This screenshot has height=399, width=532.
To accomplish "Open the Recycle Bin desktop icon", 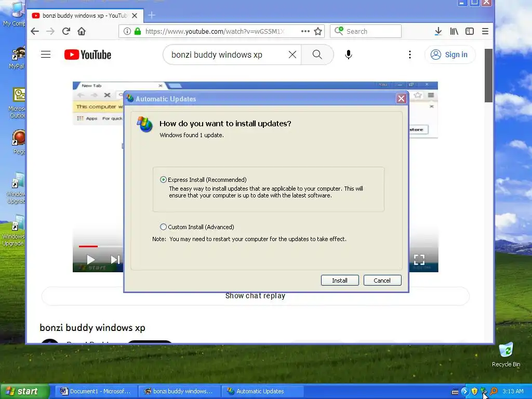I will coord(506,354).
